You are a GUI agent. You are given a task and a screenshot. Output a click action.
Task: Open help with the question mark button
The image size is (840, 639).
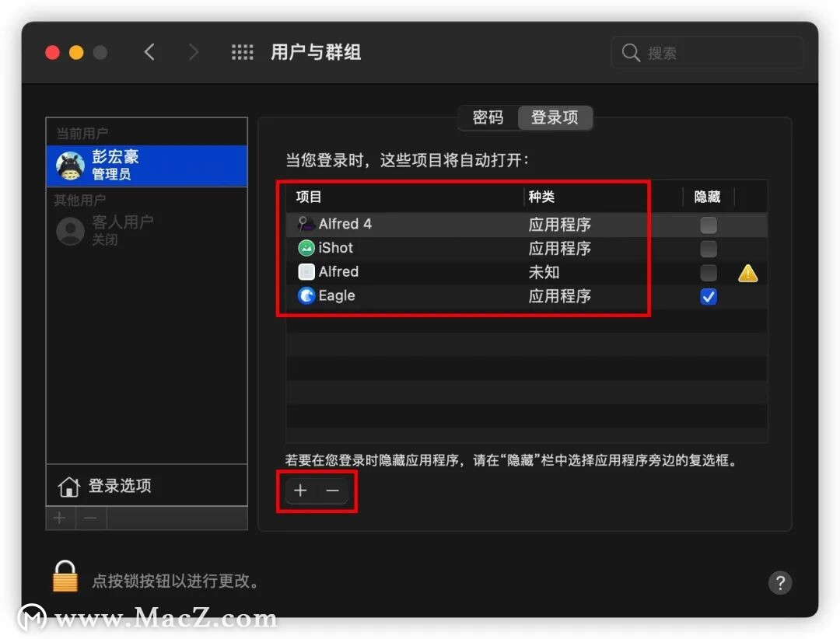(780, 582)
